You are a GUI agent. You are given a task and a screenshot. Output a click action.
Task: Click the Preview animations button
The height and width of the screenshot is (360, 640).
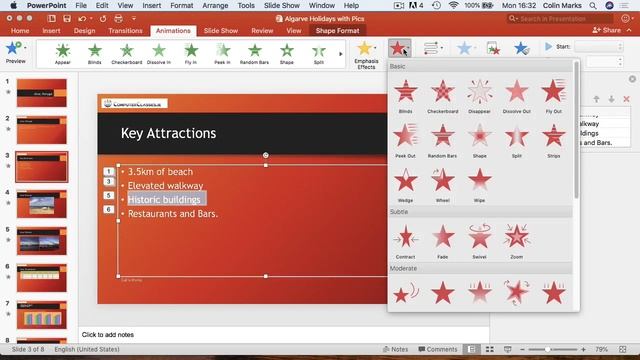pos(15,53)
